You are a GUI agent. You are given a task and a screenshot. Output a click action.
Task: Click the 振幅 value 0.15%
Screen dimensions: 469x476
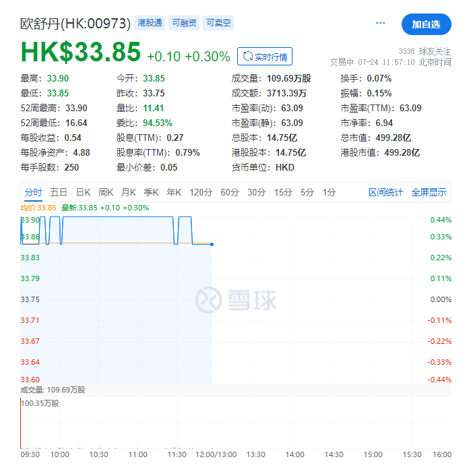click(379, 93)
